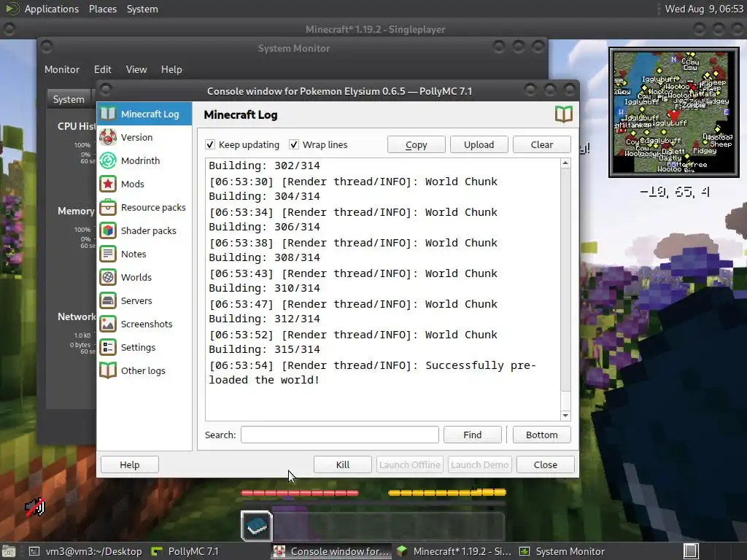The width and height of the screenshot is (747, 560).
Task: Click the muted volume icon on desktop
Action: (35, 507)
